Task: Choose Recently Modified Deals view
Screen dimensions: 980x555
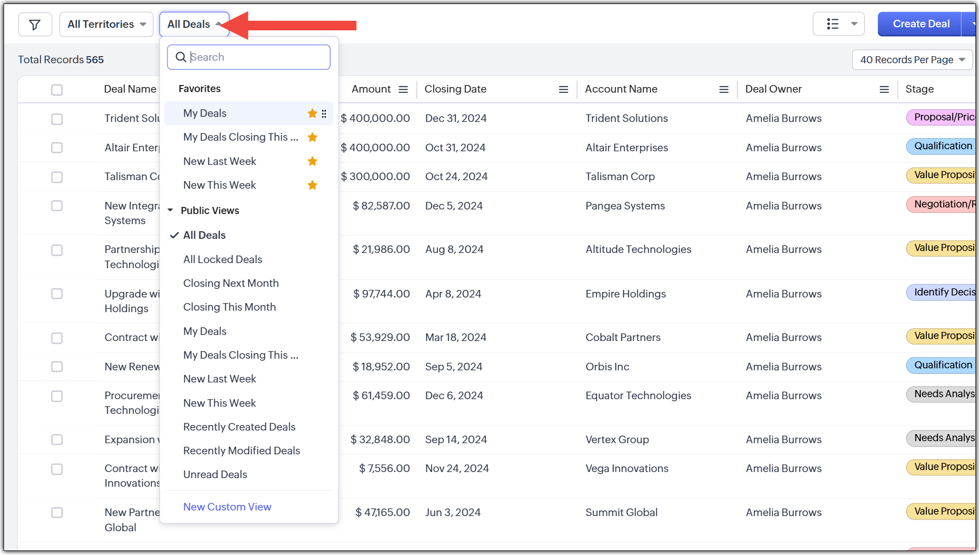Action: pos(241,451)
